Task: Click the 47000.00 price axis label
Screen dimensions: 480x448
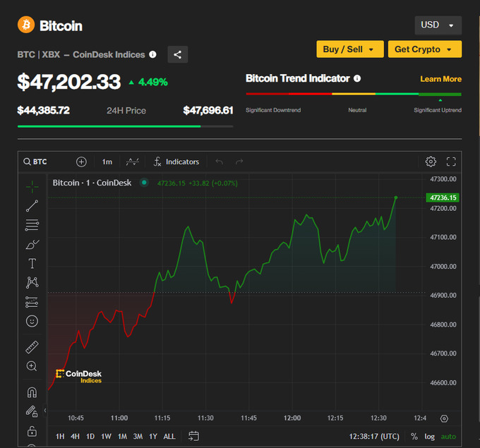Action: (443, 267)
